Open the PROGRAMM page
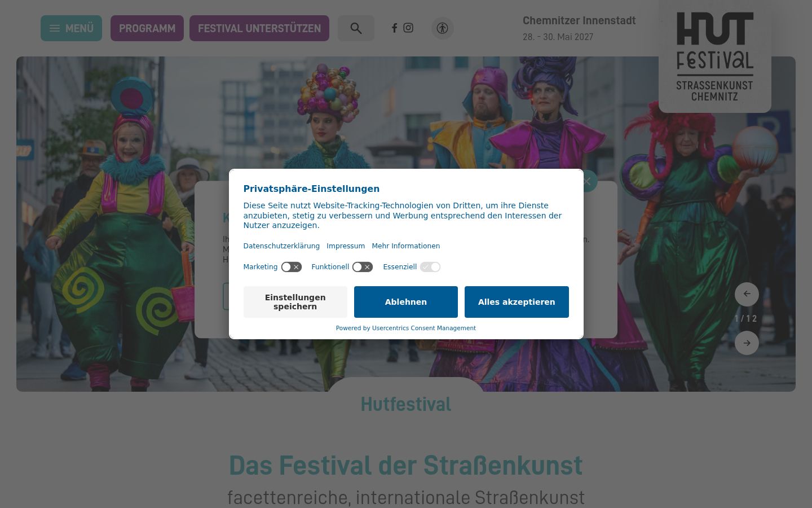Screen dimensions: 812x508 [147, 28]
